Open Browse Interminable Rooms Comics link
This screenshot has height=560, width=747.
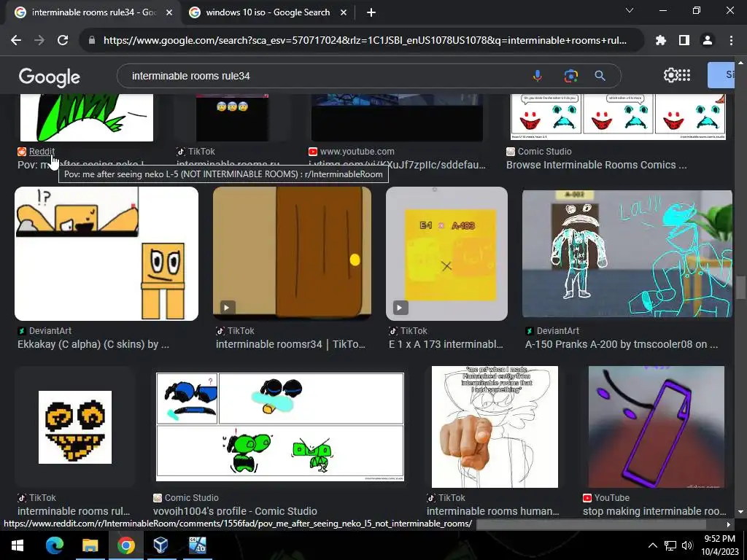(x=596, y=165)
